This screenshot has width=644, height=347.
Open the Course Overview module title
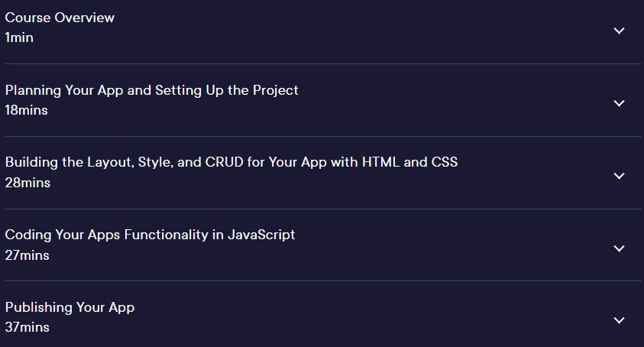pyautogui.click(x=60, y=18)
